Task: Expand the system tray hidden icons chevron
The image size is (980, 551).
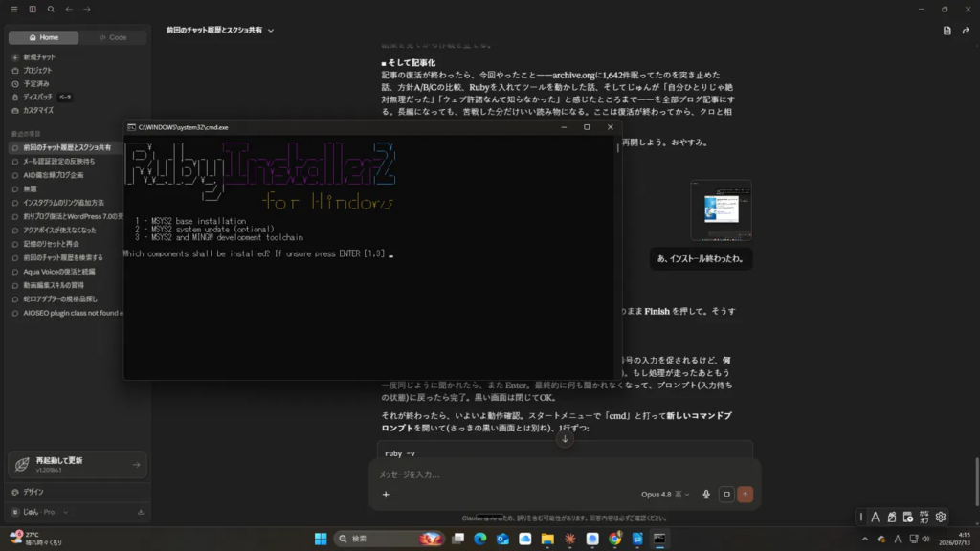Action: click(x=865, y=539)
